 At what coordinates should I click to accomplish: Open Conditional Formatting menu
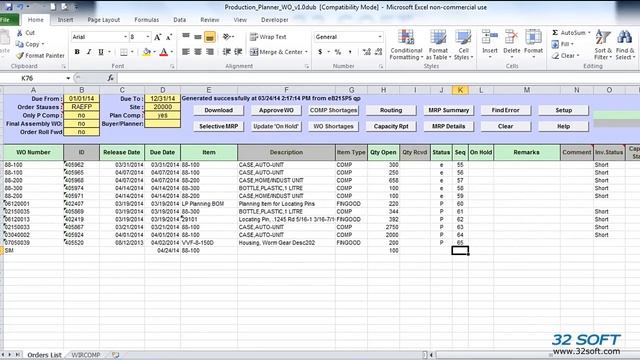(x=406, y=45)
